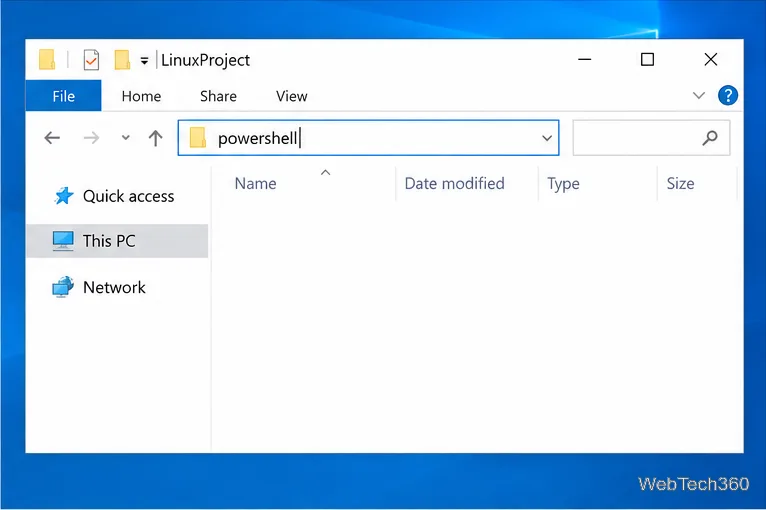Open the recent locations dropdown arrow
Image resolution: width=766 pixels, height=510 pixels.
click(x=126, y=138)
